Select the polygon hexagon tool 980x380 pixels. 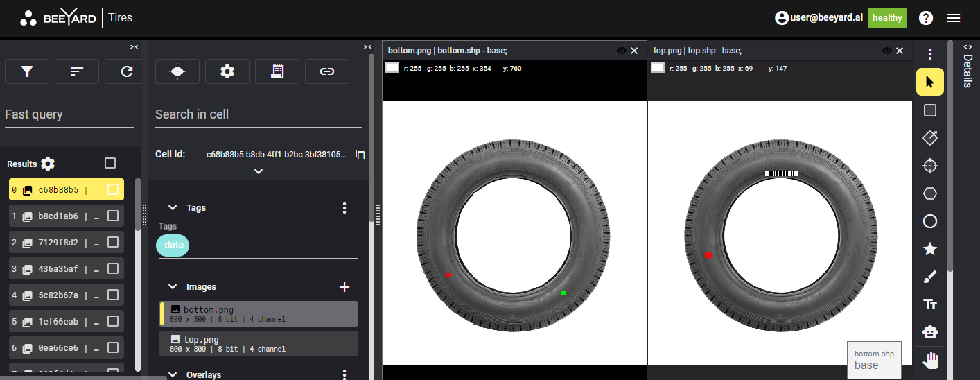[x=930, y=193]
